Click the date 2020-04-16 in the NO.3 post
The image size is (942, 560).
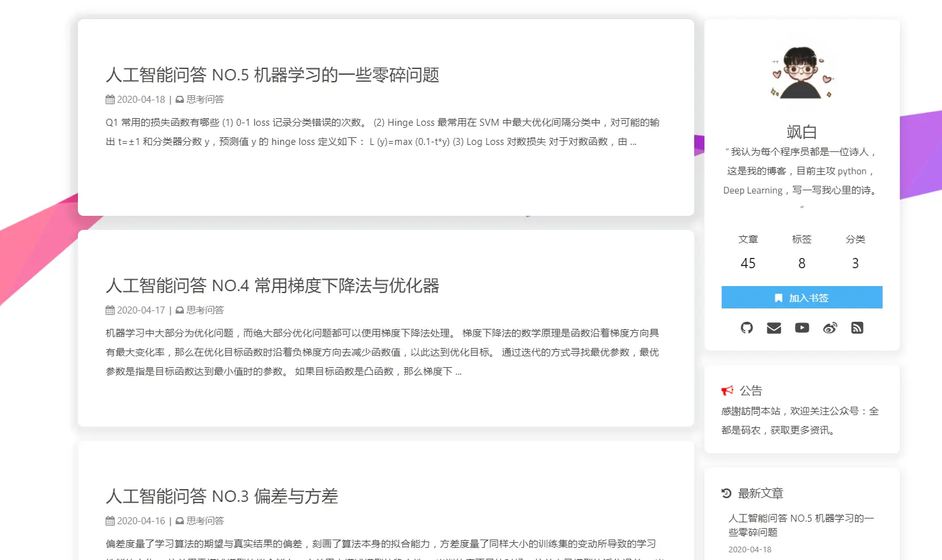click(x=141, y=521)
